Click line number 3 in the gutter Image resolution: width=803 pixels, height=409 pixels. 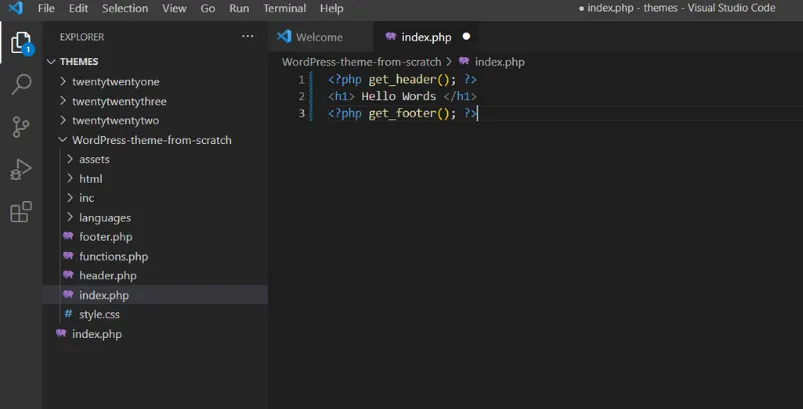302,113
